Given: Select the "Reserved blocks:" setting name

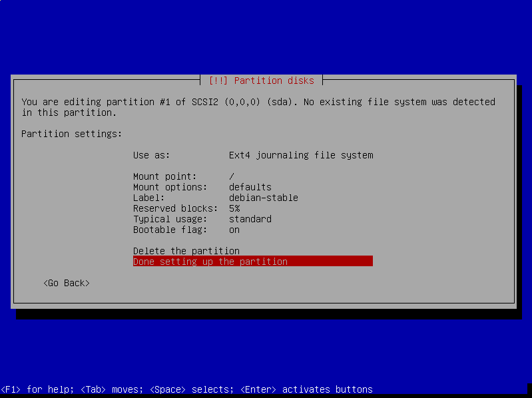Looking at the screenshot, I should point(175,208).
